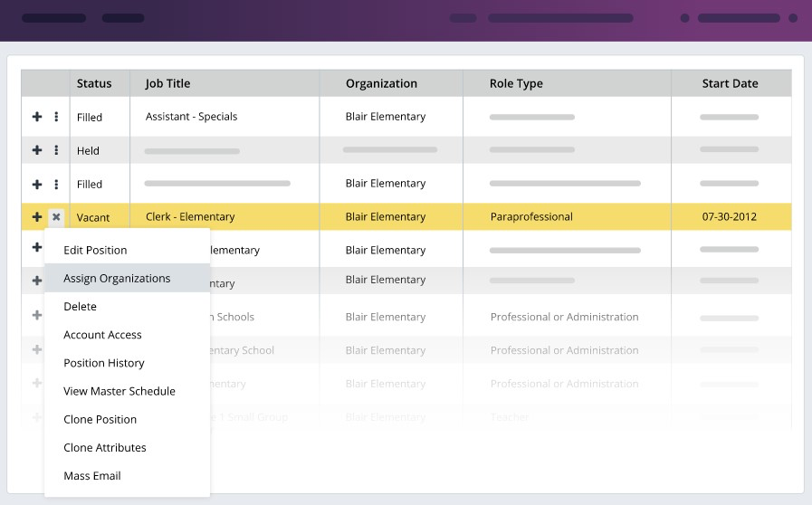Open Mass Email from the menu
The width and height of the screenshot is (812, 505).
coord(92,475)
